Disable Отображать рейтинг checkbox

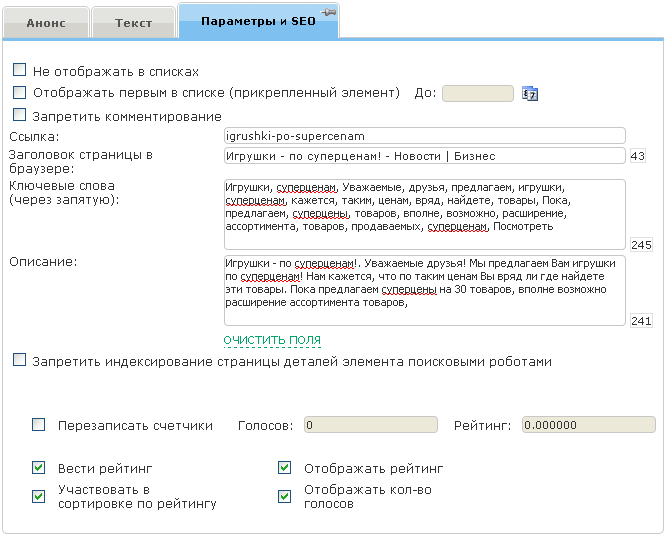(285, 467)
